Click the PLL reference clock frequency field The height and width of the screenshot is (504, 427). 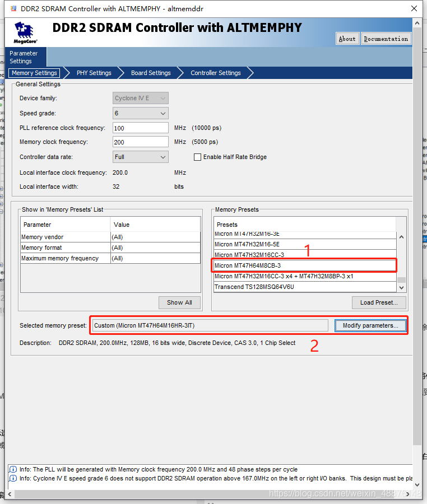pos(141,128)
